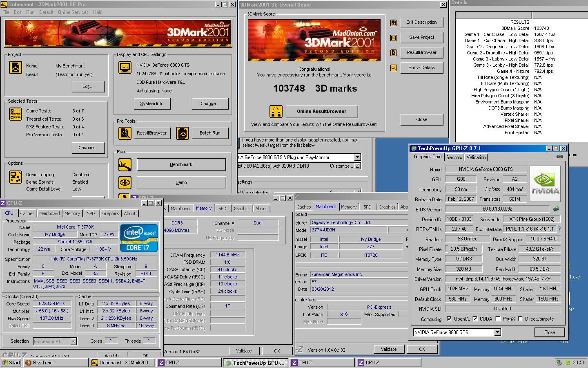Click the Demo eye icon
This screenshot has height=368, width=588.
pos(125,182)
